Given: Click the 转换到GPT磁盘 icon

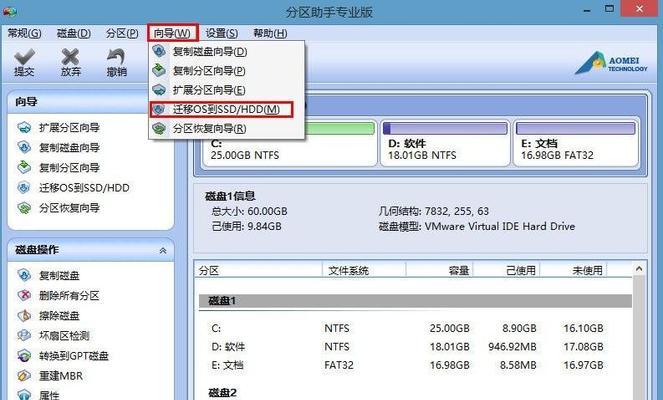Looking at the screenshot, I should (24, 356).
